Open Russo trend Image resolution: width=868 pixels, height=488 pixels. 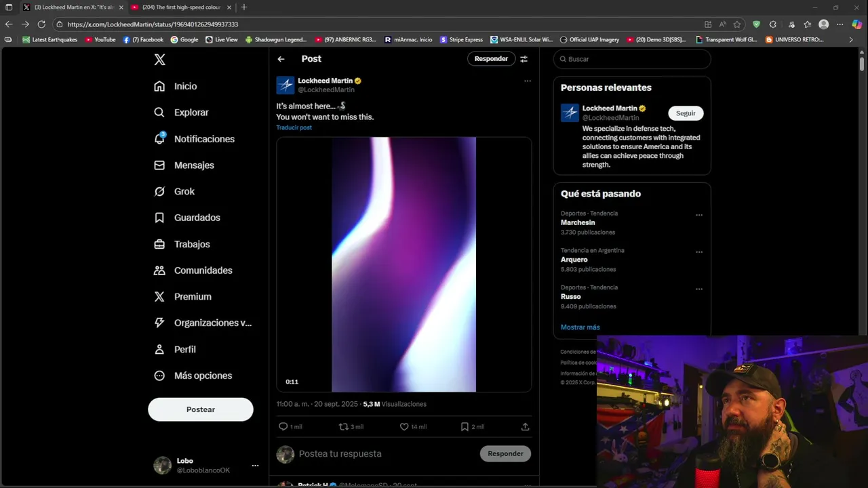571,296
